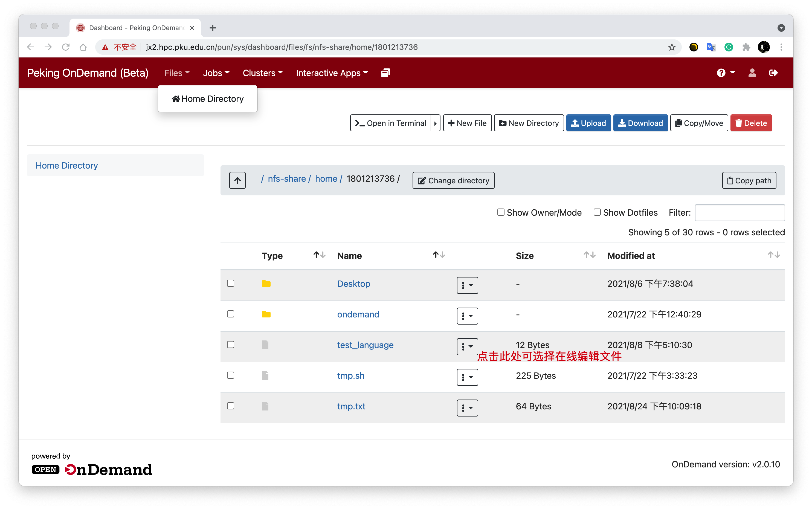Image resolution: width=812 pixels, height=509 pixels.
Task: Open the actions dropdown for ondemand
Action: click(x=467, y=316)
